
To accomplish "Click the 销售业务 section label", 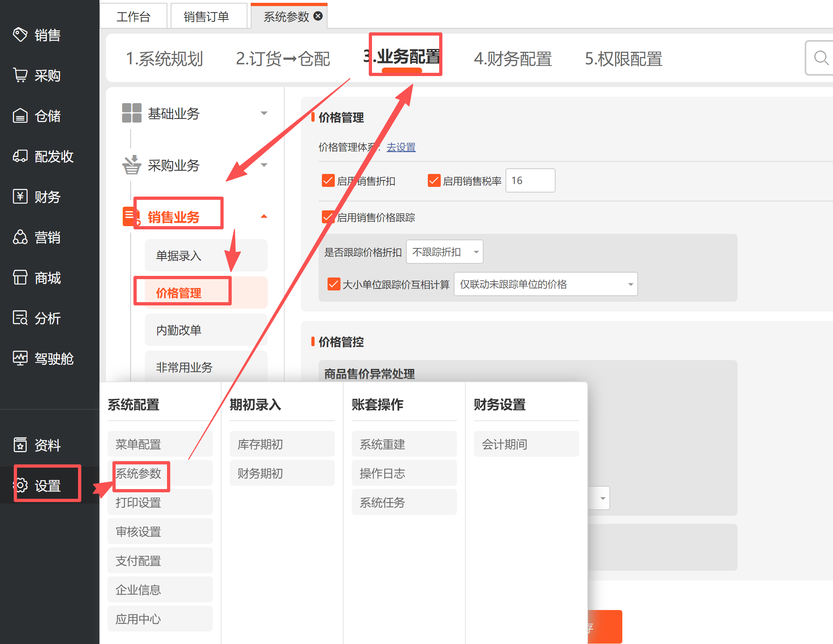I will (x=173, y=217).
